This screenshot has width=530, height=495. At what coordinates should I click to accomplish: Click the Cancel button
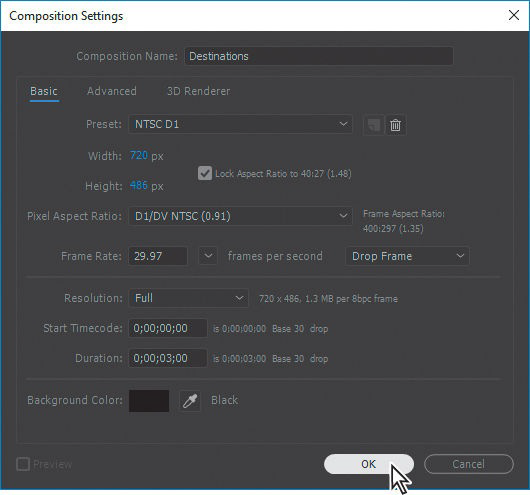pyautogui.click(x=469, y=464)
